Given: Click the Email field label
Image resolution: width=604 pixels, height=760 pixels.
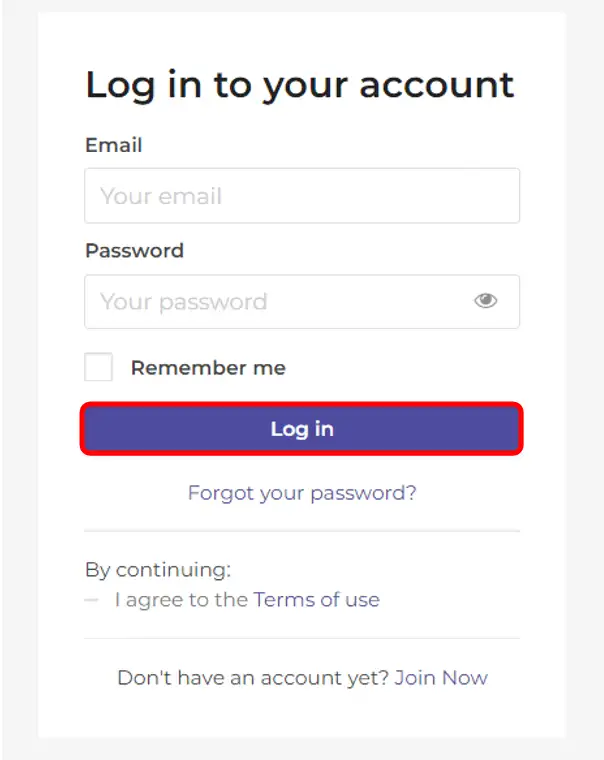Looking at the screenshot, I should 113,145.
